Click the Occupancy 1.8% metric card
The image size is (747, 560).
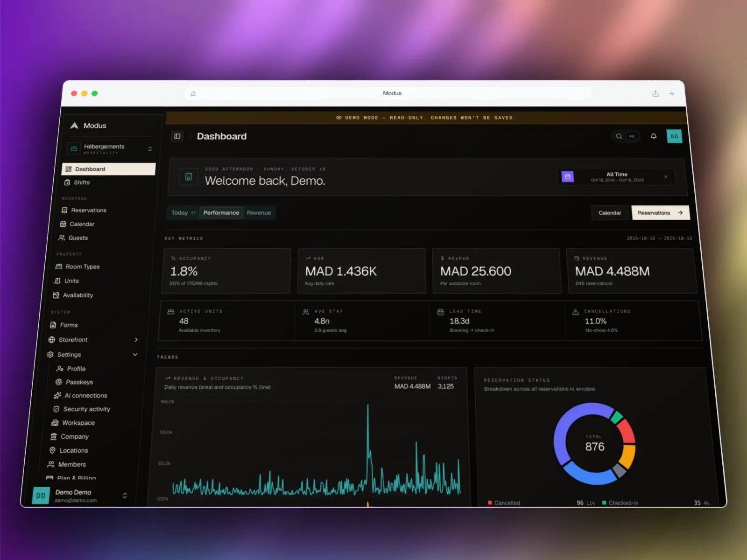point(226,271)
